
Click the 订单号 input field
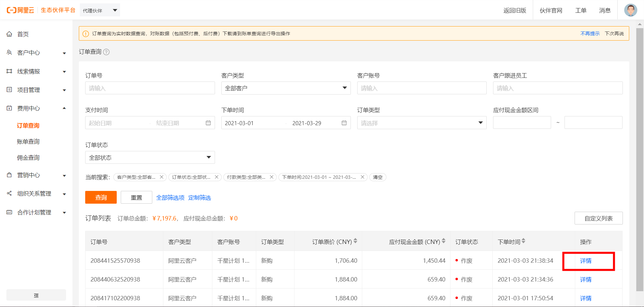click(x=150, y=88)
